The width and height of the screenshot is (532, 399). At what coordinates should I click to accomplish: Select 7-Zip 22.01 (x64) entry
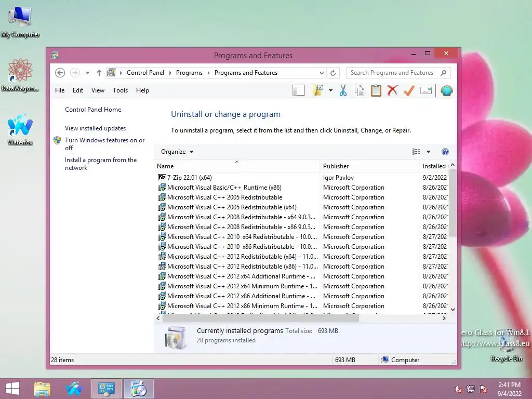pos(189,178)
